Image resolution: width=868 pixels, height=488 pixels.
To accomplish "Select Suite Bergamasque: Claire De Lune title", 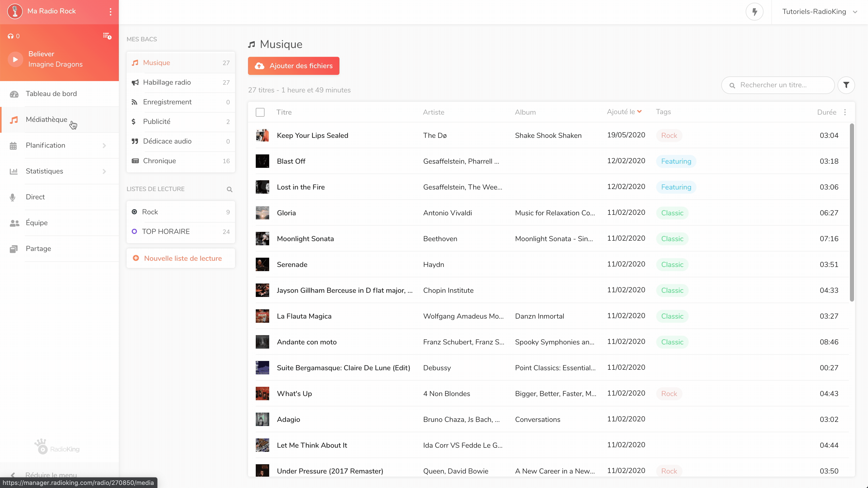I will (343, 368).
